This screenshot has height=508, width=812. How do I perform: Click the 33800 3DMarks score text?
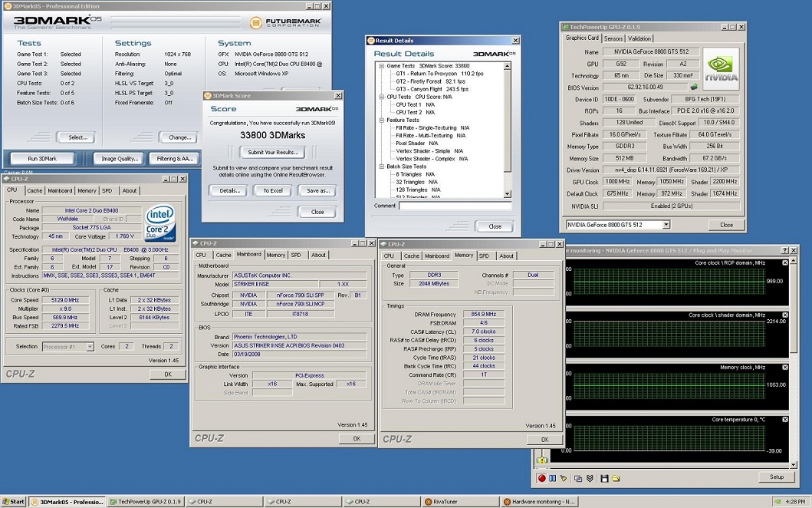272,135
